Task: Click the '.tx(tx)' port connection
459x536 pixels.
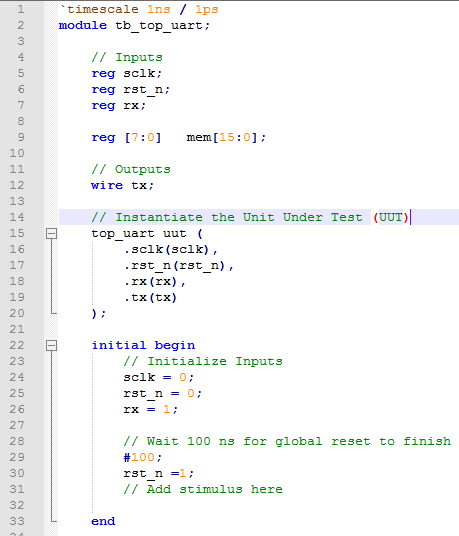Action: click(150, 297)
